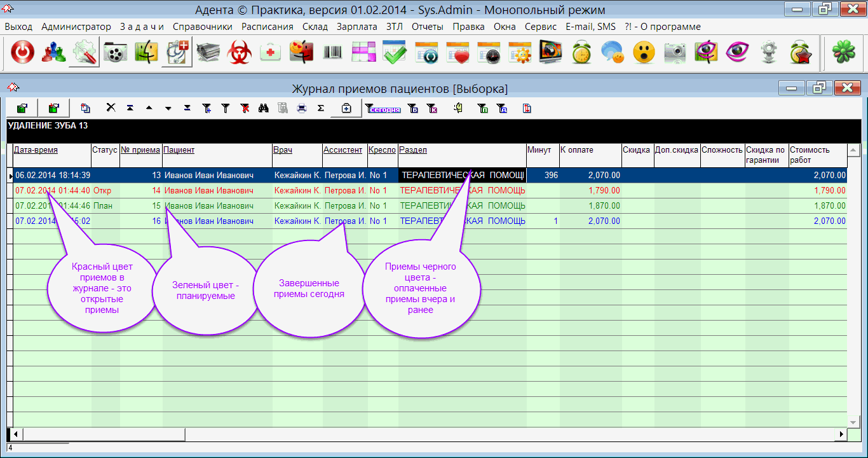Open the camera icon in toolbar
The width and height of the screenshot is (868, 458).
coord(675,53)
